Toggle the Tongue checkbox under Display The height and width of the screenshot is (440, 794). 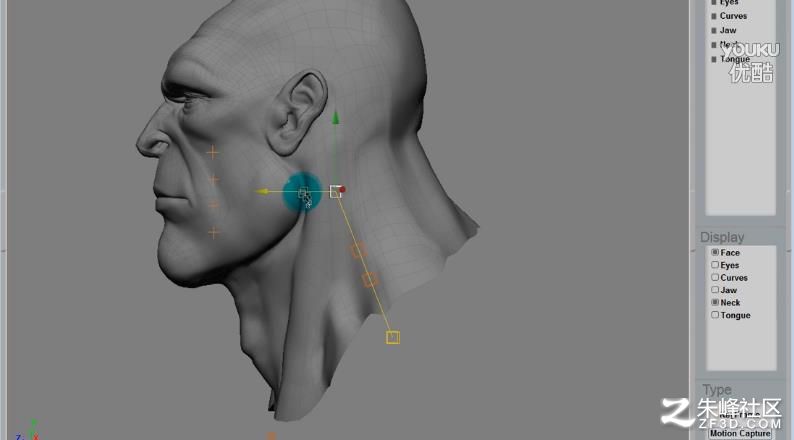click(x=715, y=315)
